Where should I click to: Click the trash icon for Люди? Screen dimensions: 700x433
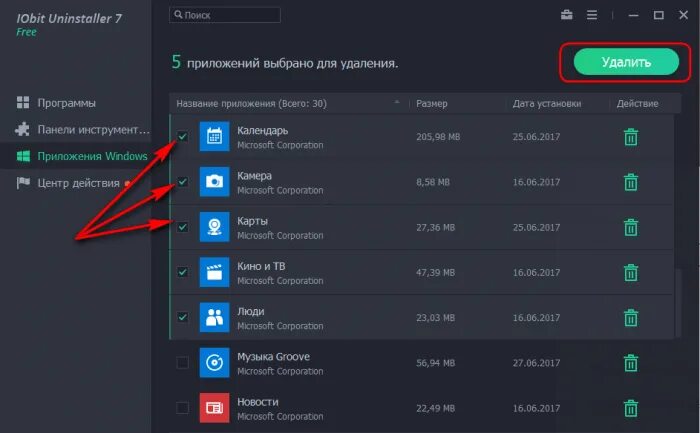click(630, 318)
